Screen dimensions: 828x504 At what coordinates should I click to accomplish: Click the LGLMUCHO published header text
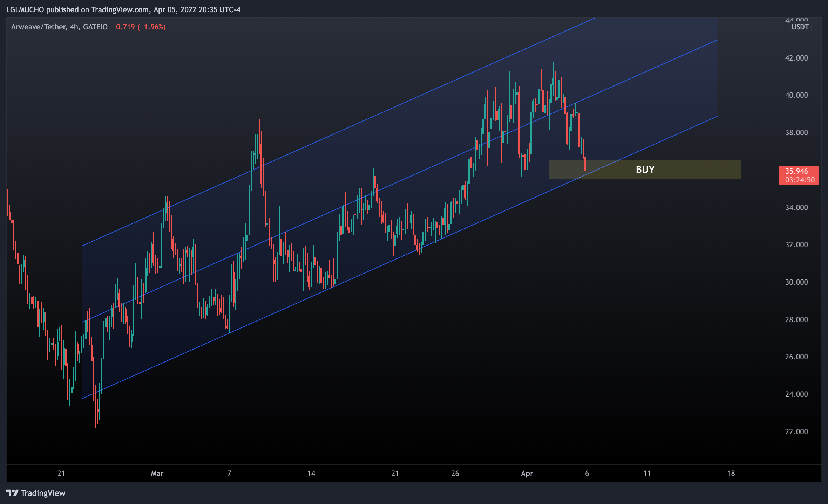123,9
